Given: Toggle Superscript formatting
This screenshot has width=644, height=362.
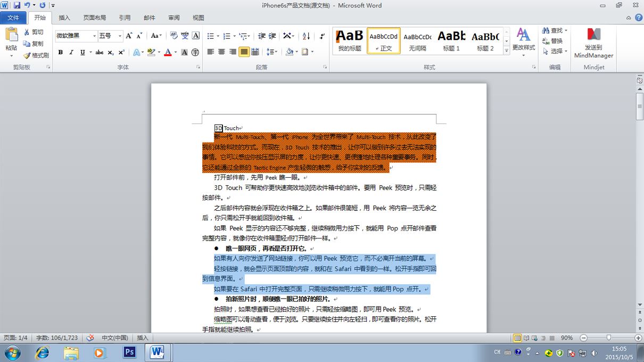Looking at the screenshot, I should 121,52.
